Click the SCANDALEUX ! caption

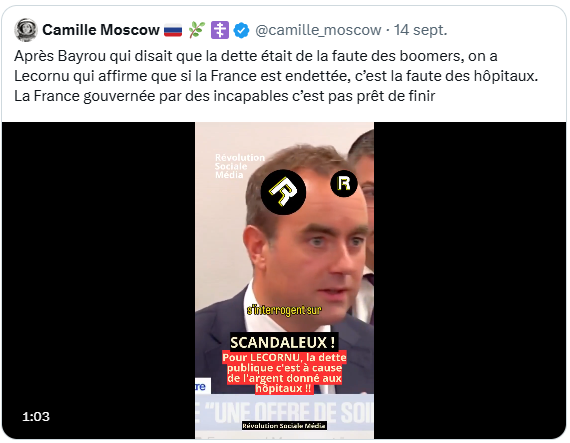(x=282, y=342)
